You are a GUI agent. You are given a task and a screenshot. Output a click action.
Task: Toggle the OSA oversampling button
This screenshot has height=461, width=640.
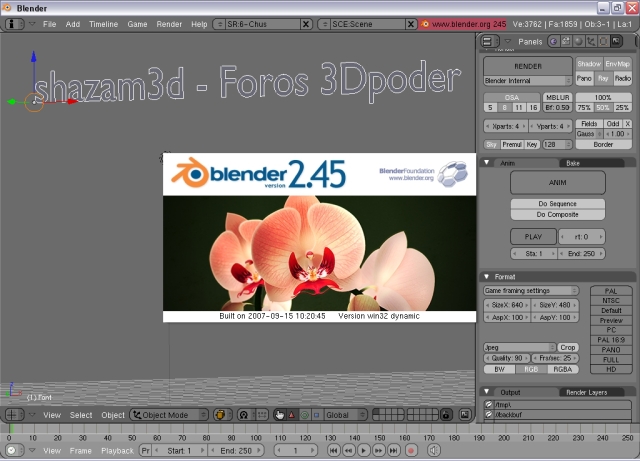tap(511, 97)
